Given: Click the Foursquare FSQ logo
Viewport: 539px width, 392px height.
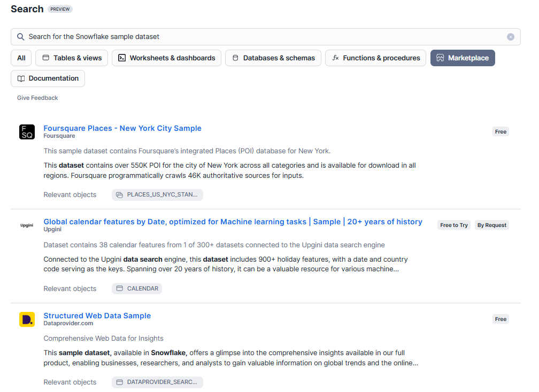Looking at the screenshot, I should coord(27,131).
